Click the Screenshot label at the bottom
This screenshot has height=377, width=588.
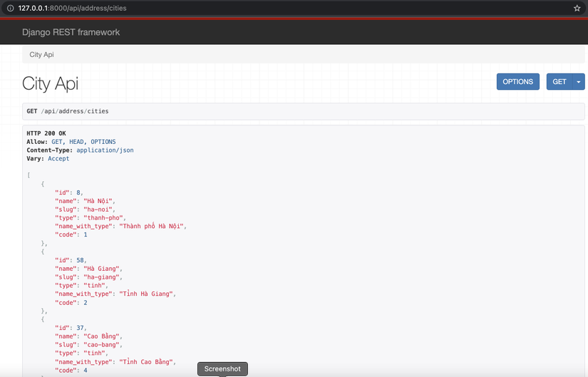click(222, 368)
